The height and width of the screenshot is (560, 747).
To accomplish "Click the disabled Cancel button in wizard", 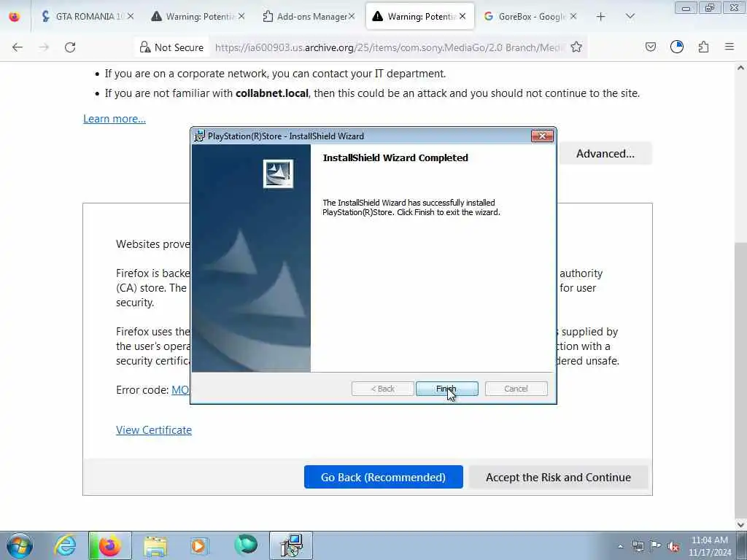I will point(516,389).
